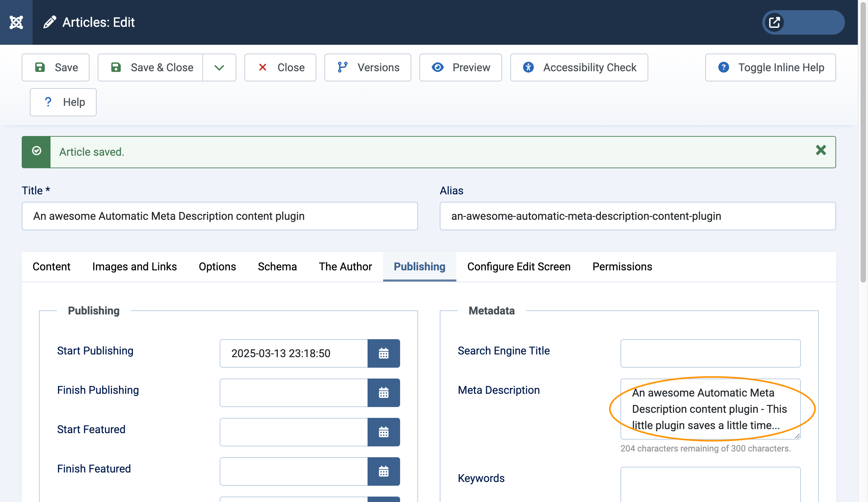This screenshot has height=502, width=868.
Task: Open the Configure Edit Screen tab
Action: pyautogui.click(x=518, y=266)
